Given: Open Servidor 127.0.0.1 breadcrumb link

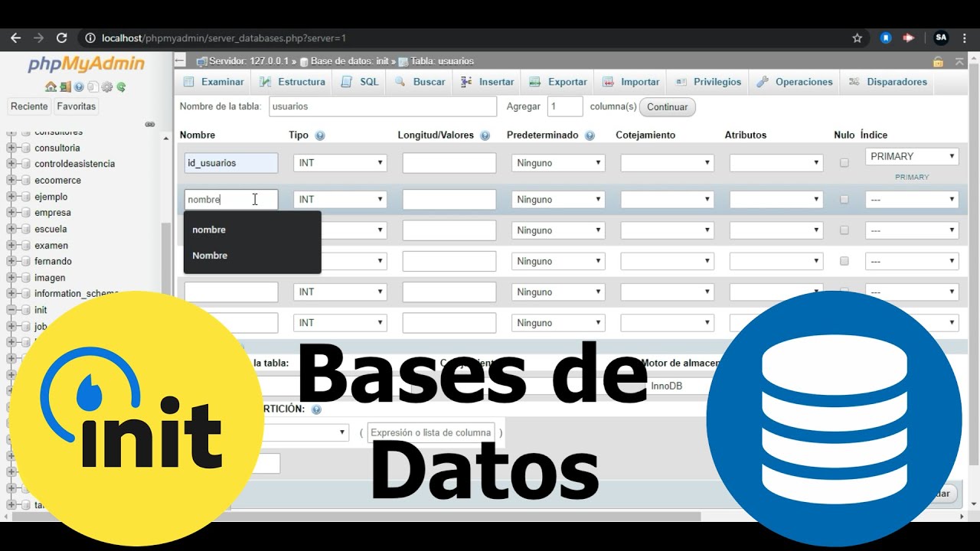Looking at the screenshot, I should tap(249, 61).
